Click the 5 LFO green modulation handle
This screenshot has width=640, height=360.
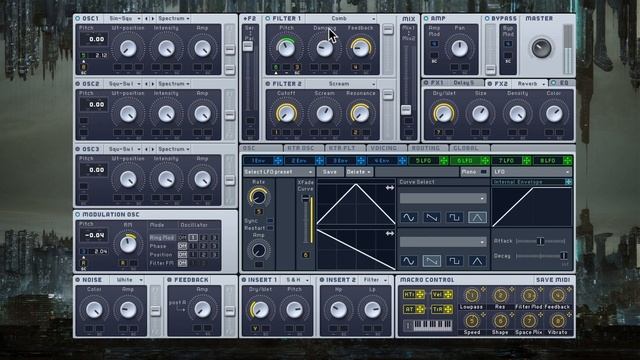tap(444, 161)
